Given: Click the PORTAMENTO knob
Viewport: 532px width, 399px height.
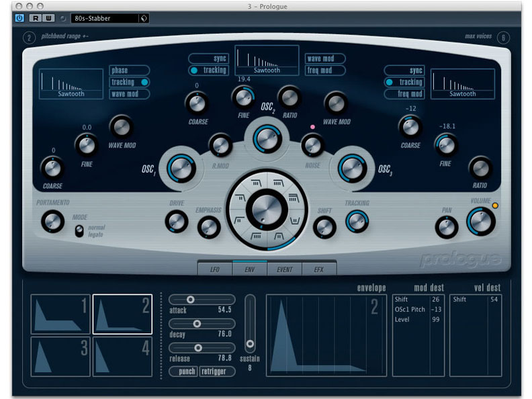Looking at the screenshot, I should point(52,222).
